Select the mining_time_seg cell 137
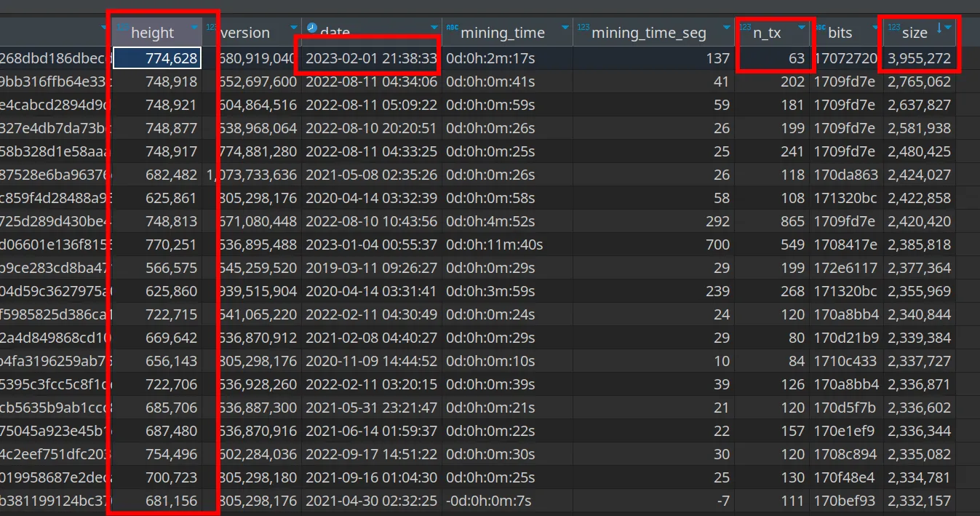Image resolution: width=980 pixels, height=516 pixels. [653, 58]
